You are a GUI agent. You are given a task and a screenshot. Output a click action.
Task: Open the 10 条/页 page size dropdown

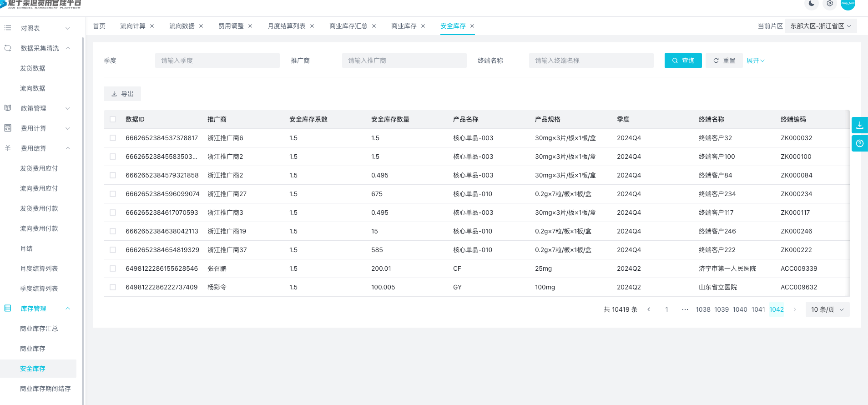tap(827, 309)
